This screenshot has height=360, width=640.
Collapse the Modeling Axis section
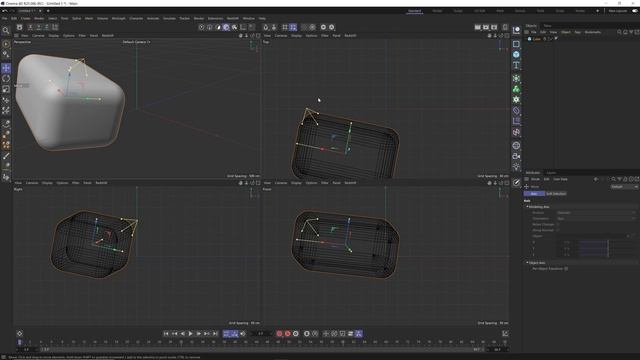click(x=539, y=207)
